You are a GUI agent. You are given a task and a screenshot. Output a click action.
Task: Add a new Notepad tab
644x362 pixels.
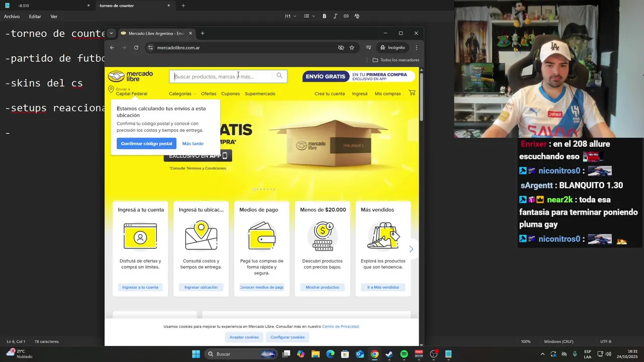(x=183, y=6)
